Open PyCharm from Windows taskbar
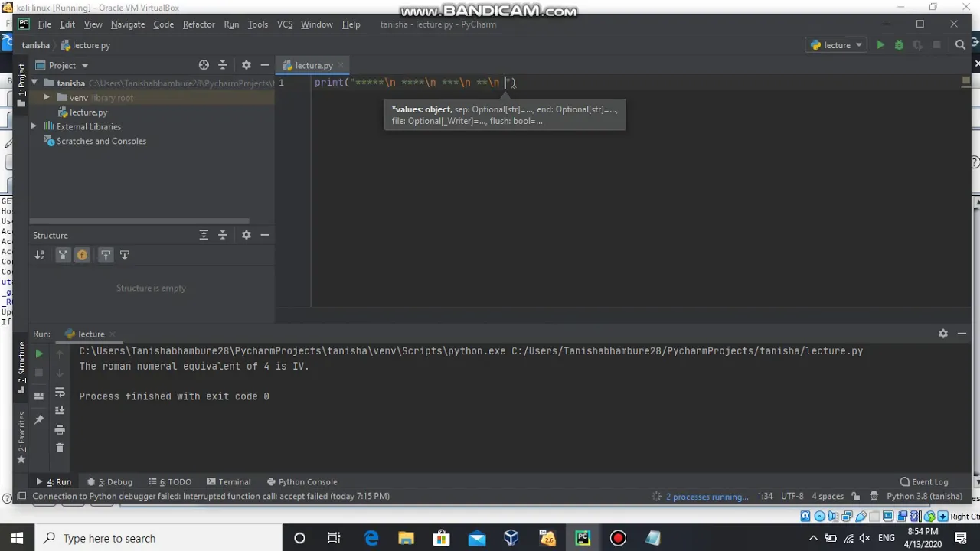 click(583, 538)
